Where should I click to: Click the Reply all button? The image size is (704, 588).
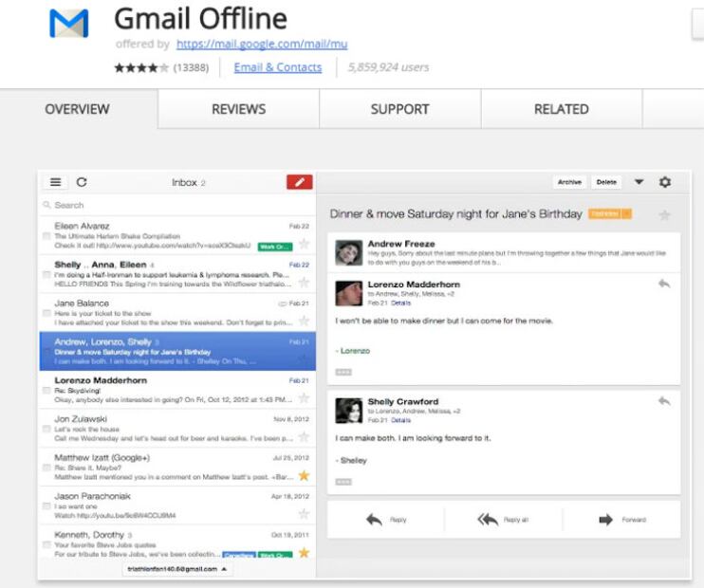503,520
